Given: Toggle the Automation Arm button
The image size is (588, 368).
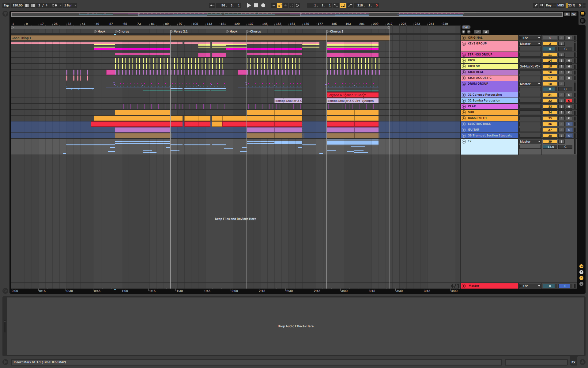Looking at the screenshot, I should (x=280, y=5).
